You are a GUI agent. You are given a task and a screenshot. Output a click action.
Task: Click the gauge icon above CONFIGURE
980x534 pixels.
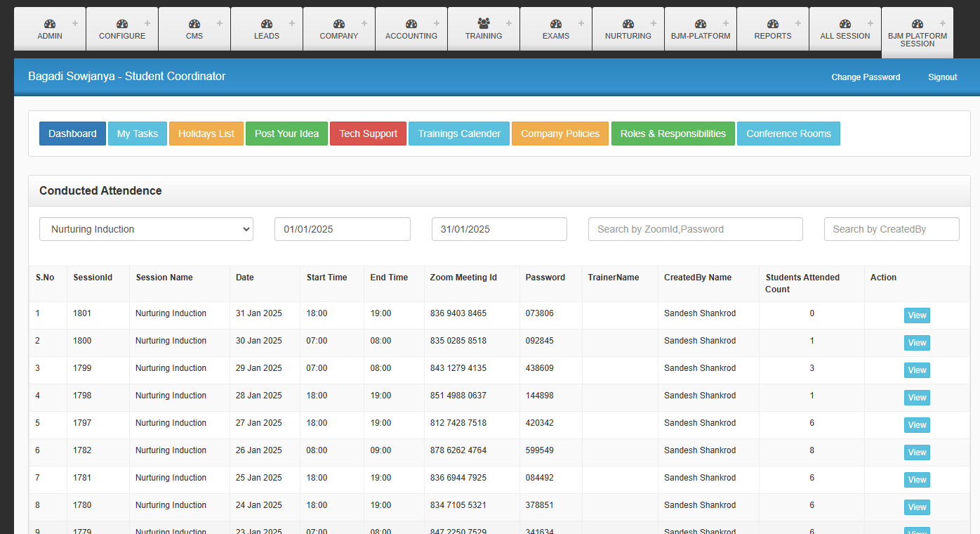point(122,24)
